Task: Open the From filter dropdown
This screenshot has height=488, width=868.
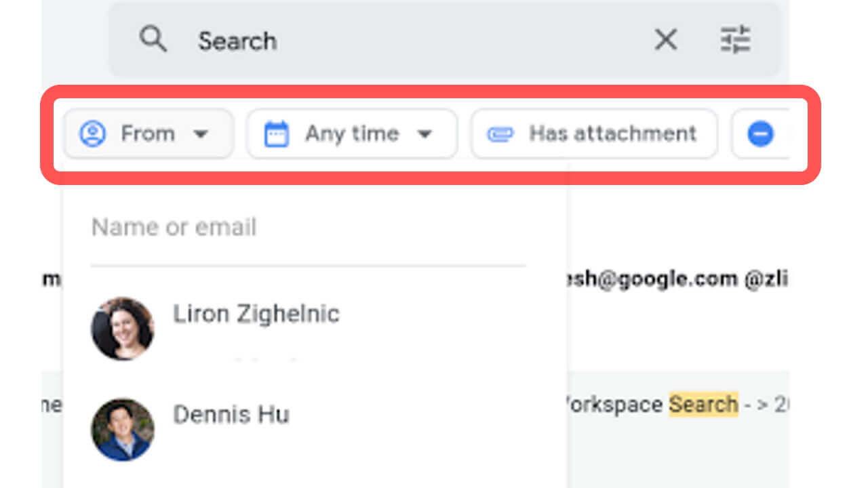Action: 201,134
